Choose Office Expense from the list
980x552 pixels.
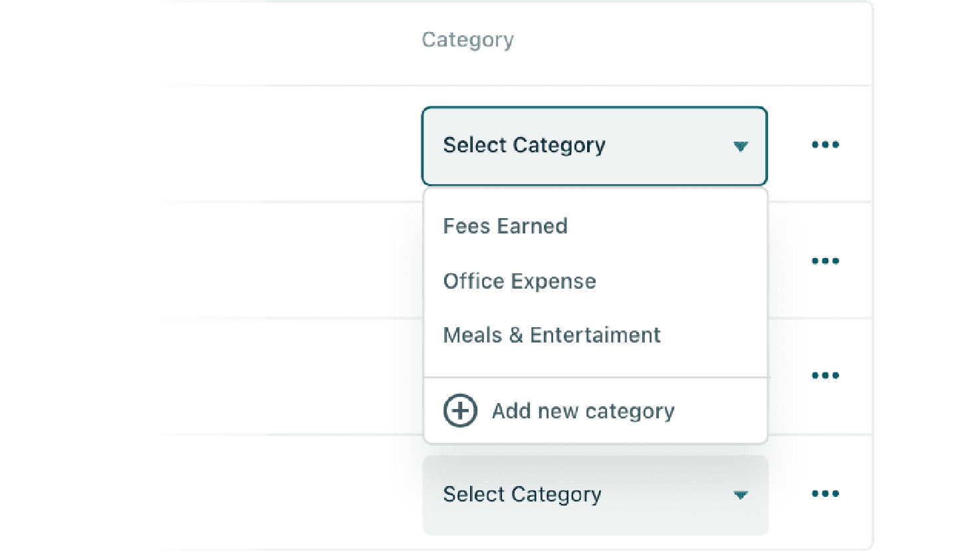click(519, 281)
